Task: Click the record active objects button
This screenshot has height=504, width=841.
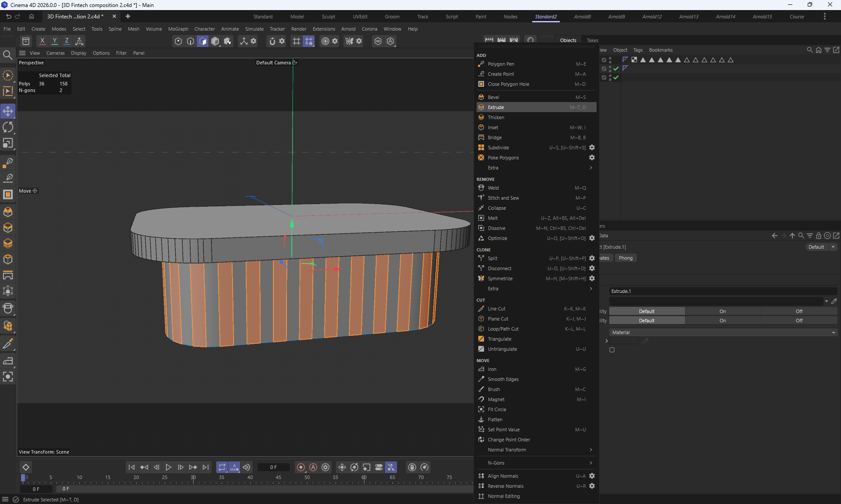Action: tap(300, 467)
